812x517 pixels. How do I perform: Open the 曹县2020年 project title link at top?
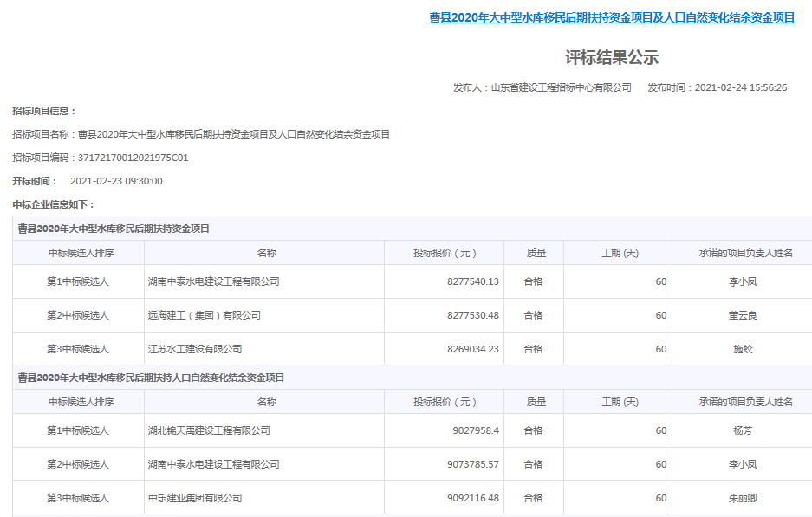pos(612,17)
